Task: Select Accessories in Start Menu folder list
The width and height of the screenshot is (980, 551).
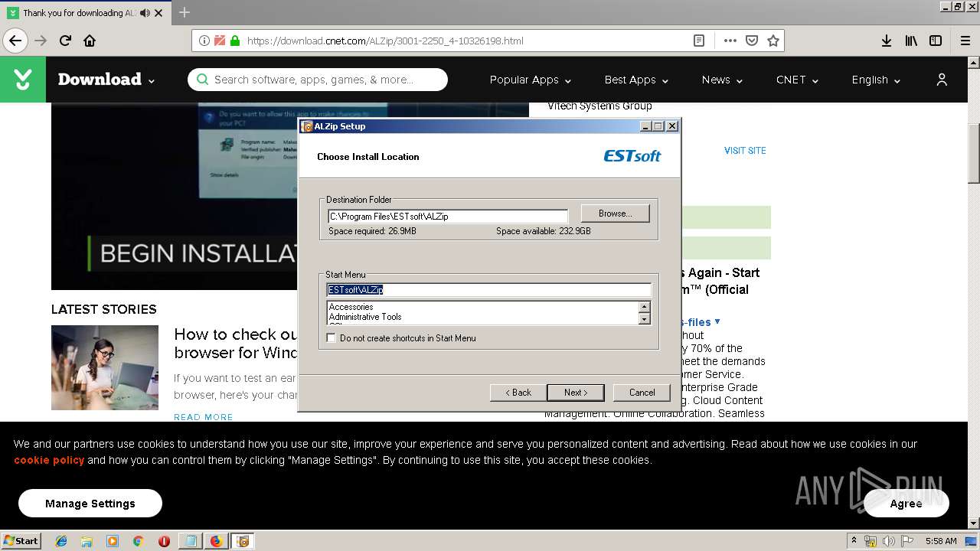Action: [351, 307]
